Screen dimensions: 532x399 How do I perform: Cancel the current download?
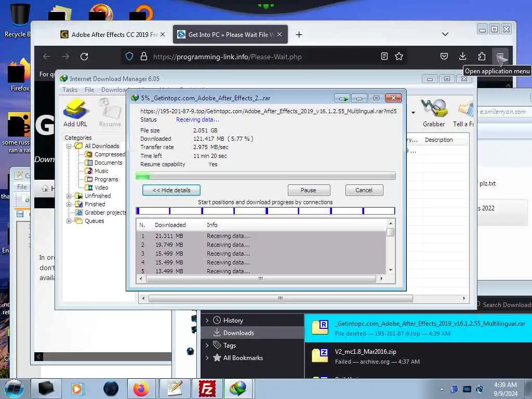pos(364,190)
